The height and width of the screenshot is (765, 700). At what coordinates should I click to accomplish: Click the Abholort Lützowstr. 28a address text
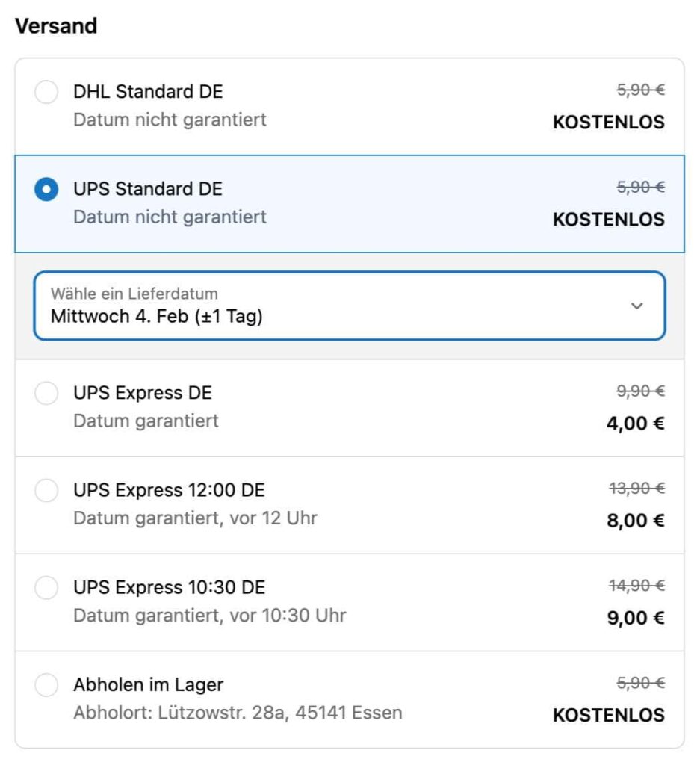(x=238, y=713)
